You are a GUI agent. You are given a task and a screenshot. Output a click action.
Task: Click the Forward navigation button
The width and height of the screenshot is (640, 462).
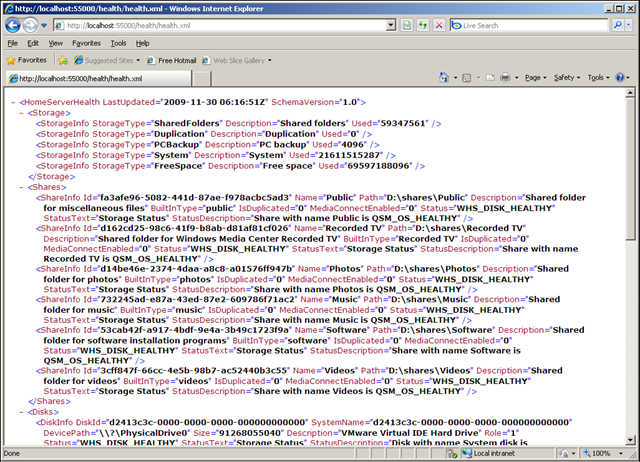(30, 25)
